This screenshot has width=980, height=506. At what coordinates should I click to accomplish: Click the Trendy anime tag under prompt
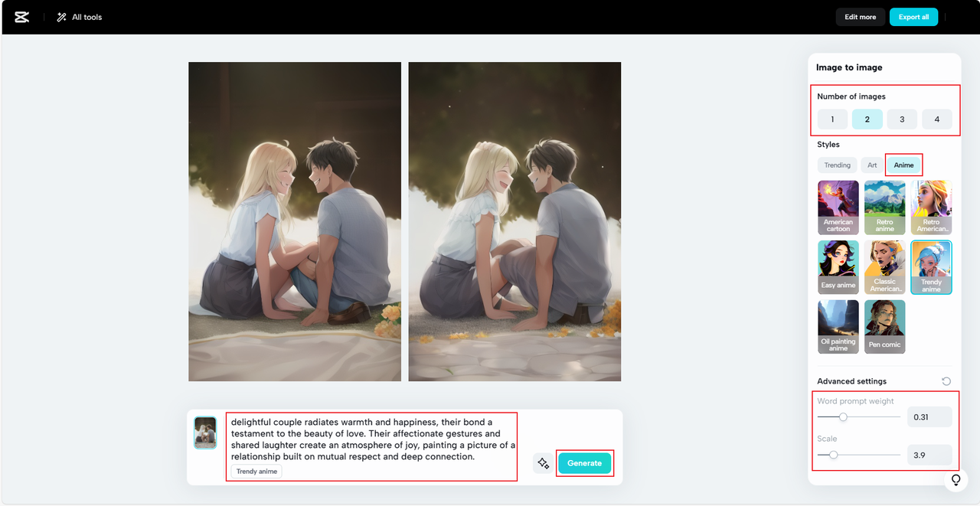[256, 472]
